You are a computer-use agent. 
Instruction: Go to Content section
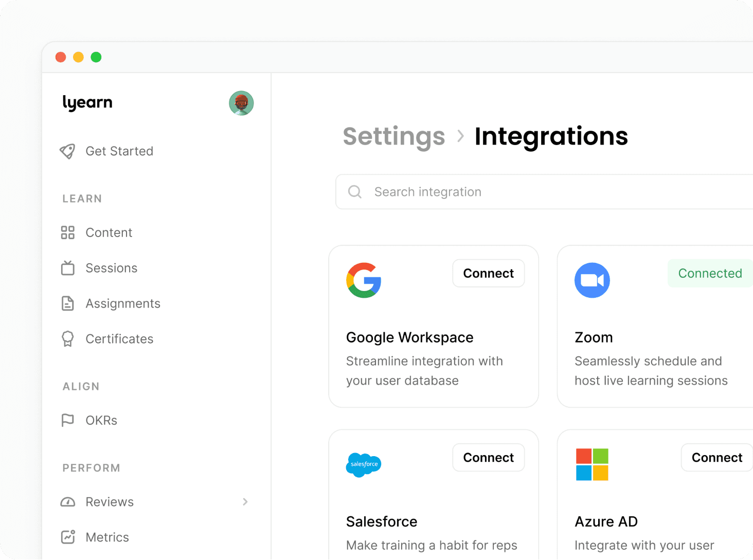(109, 232)
